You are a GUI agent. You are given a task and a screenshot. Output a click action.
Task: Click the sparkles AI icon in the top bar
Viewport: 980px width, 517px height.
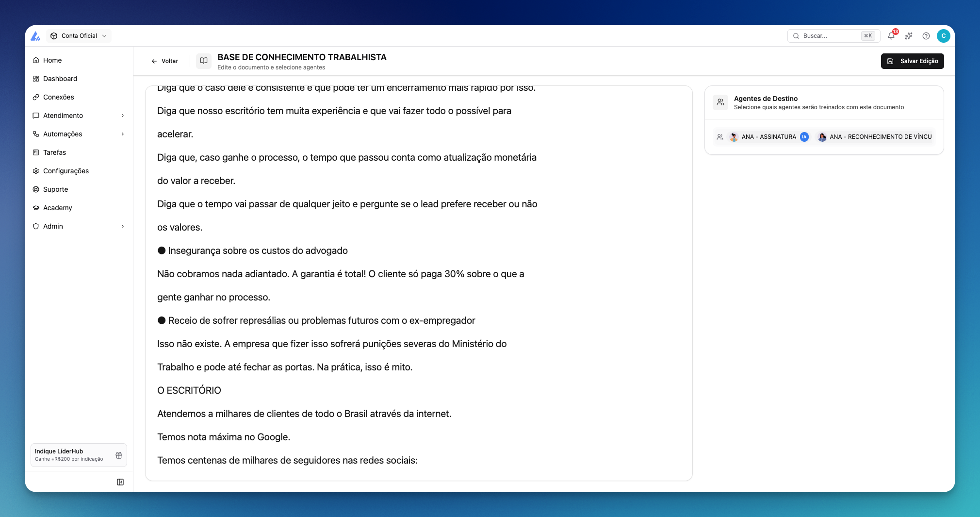(909, 36)
